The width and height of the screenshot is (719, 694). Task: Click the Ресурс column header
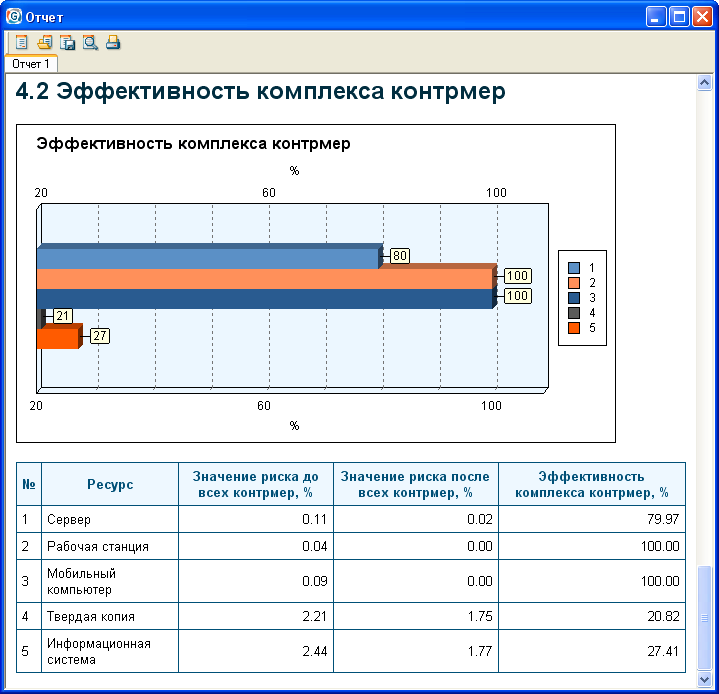(x=110, y=484)
